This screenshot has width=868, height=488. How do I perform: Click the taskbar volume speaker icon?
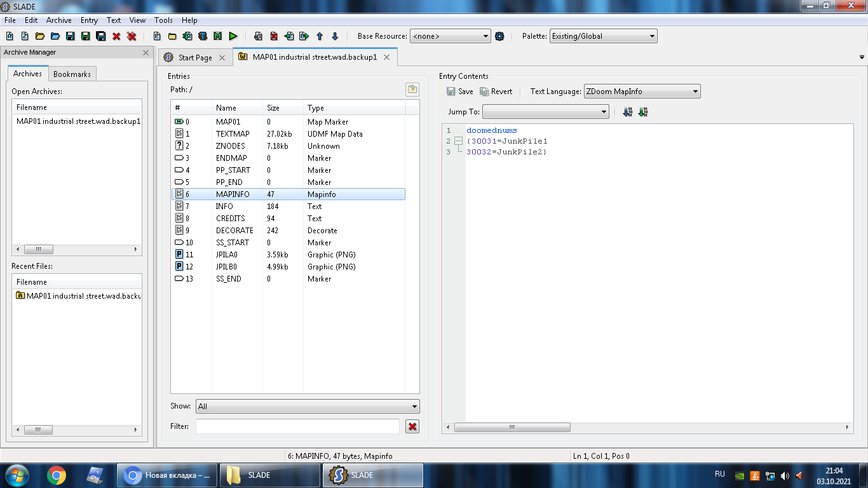[785, 475]
